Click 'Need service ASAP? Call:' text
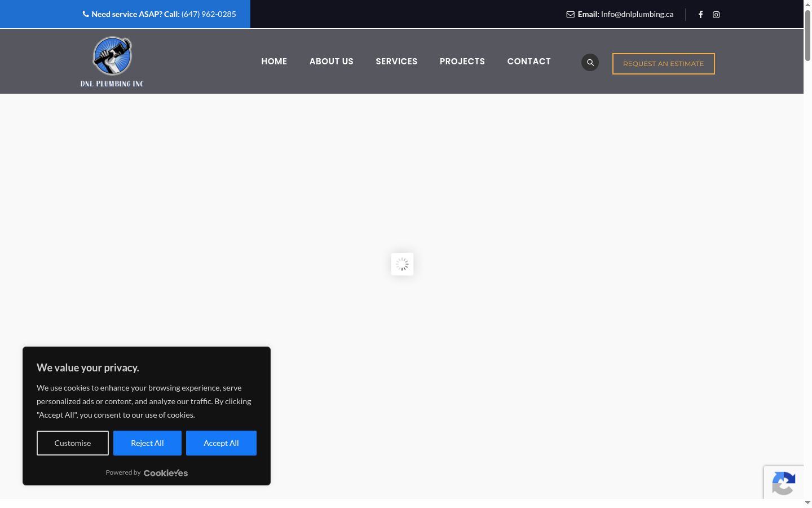Image resolution: width=812 pixels, height=508 pixels. (135, 14)
